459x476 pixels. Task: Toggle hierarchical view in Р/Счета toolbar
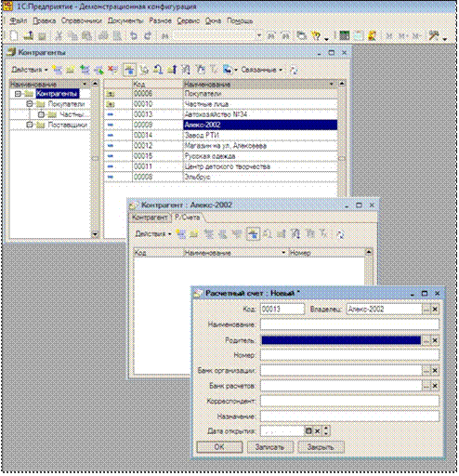(253, 234)
